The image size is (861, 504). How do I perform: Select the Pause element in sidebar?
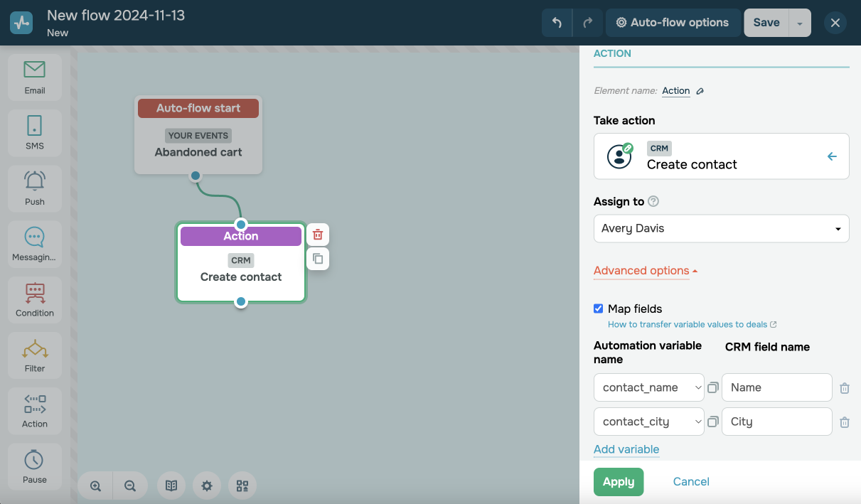[x=35, y=466]
